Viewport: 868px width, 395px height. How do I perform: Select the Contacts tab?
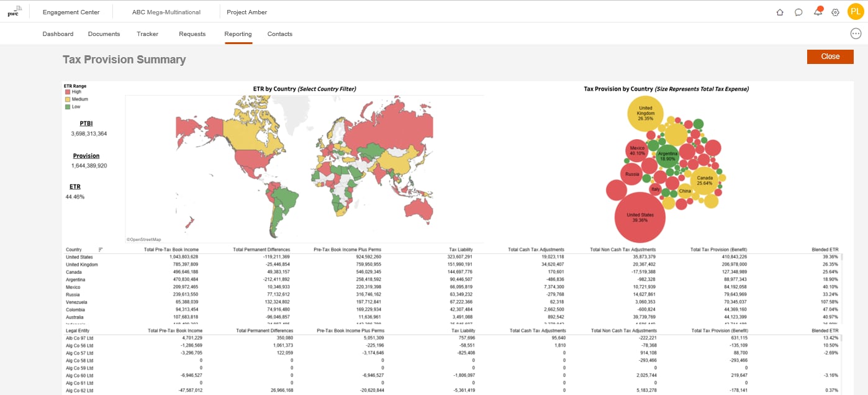tap(279, 34)
